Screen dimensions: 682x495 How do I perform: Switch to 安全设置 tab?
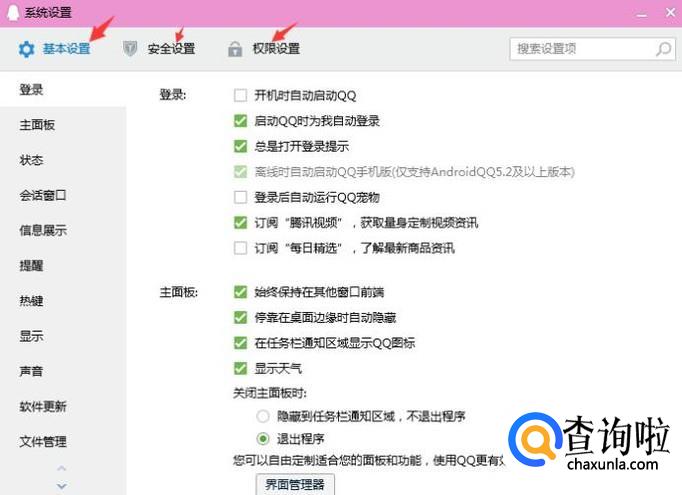[x=171, y=49]
